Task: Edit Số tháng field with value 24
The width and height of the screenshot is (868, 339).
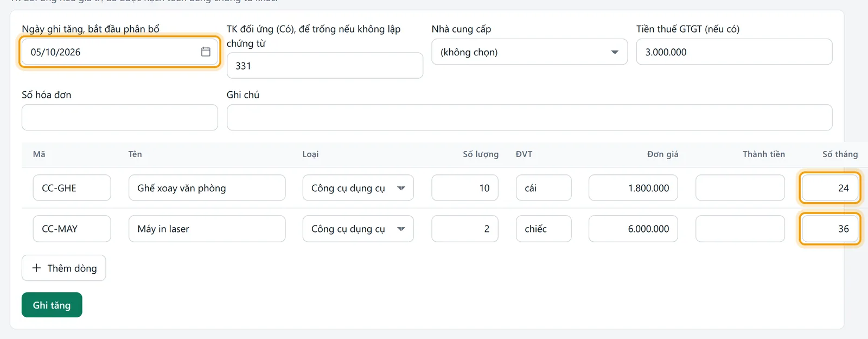Action: point(830,187)
